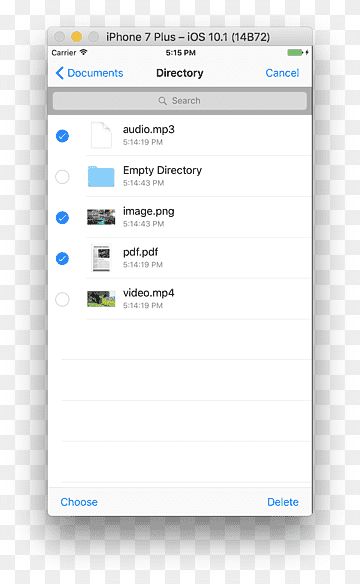This screenshot has width=360, height=584.
Task: Select the video.mp4 file name
Action: pyautogui.click(x=149, y=293)
